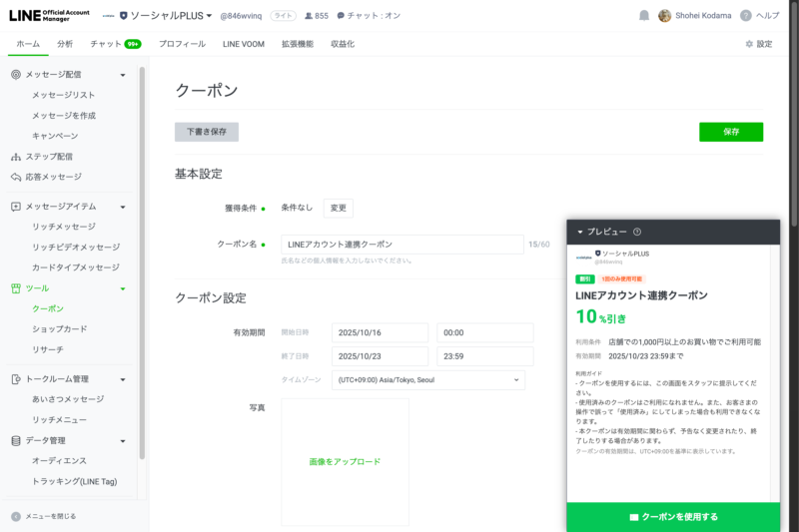Click the step delivery hierarchy icon

click(16, 157)
